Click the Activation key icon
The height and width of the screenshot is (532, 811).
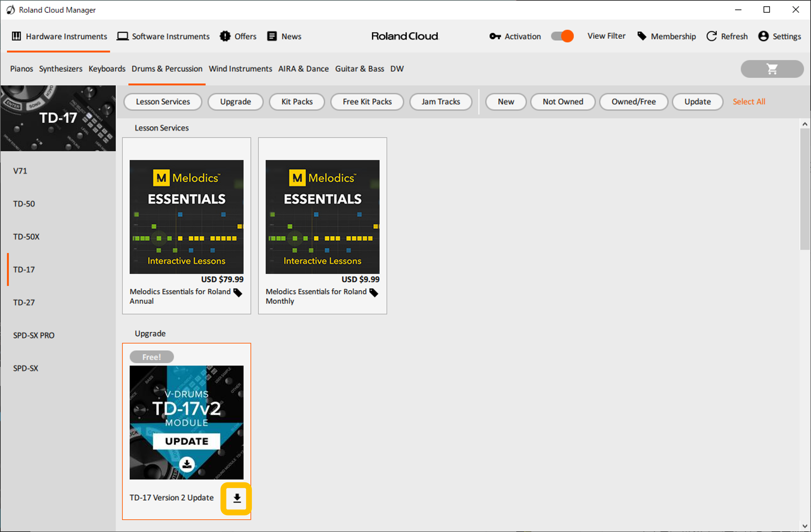(495, 36)
